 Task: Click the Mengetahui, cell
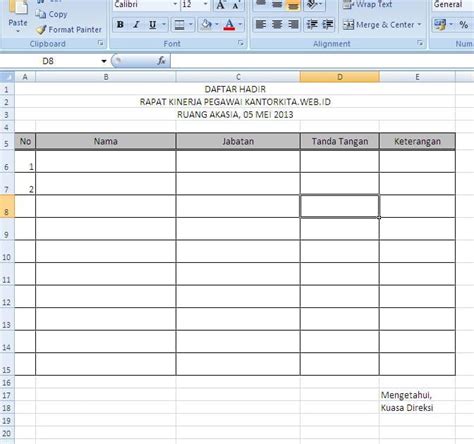click(417, 395)
